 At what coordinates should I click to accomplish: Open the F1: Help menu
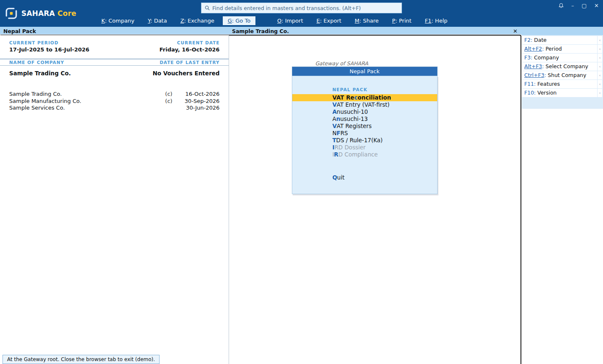tap(436, 21)
